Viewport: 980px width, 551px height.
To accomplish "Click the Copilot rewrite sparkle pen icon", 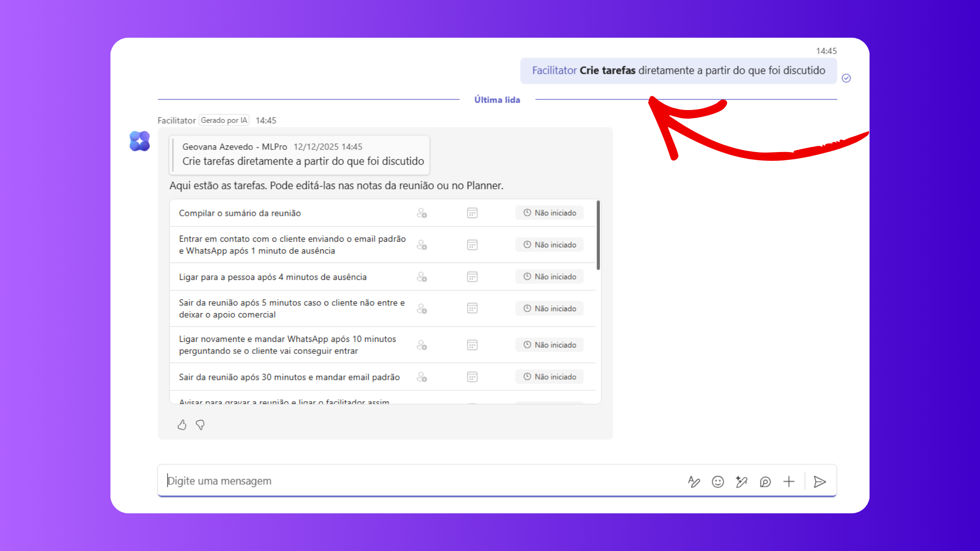I will [x=741, y=482].
